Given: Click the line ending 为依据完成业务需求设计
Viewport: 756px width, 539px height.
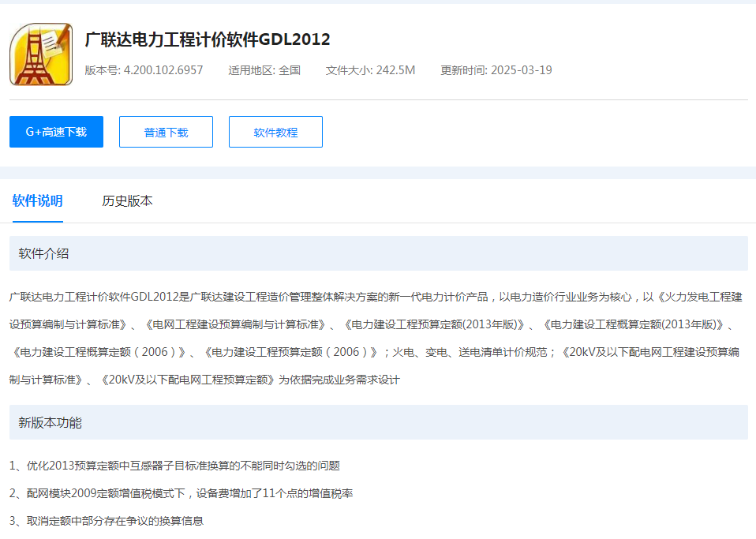Looking at the screenshot, I should click(204, 380).
